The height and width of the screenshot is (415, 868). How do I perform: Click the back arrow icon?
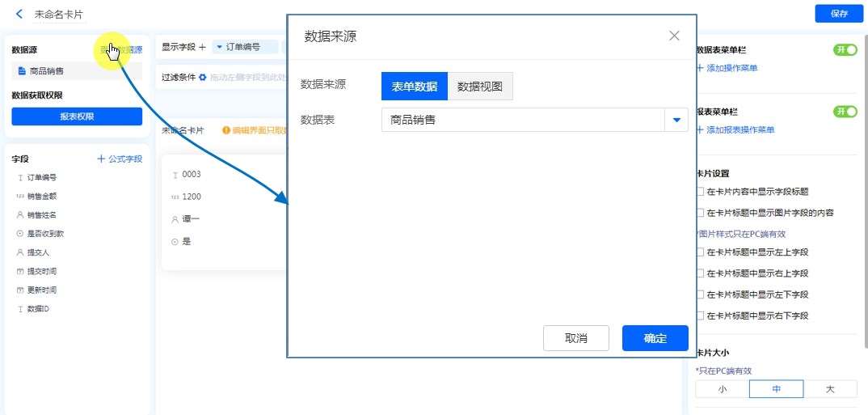point(19,14)
